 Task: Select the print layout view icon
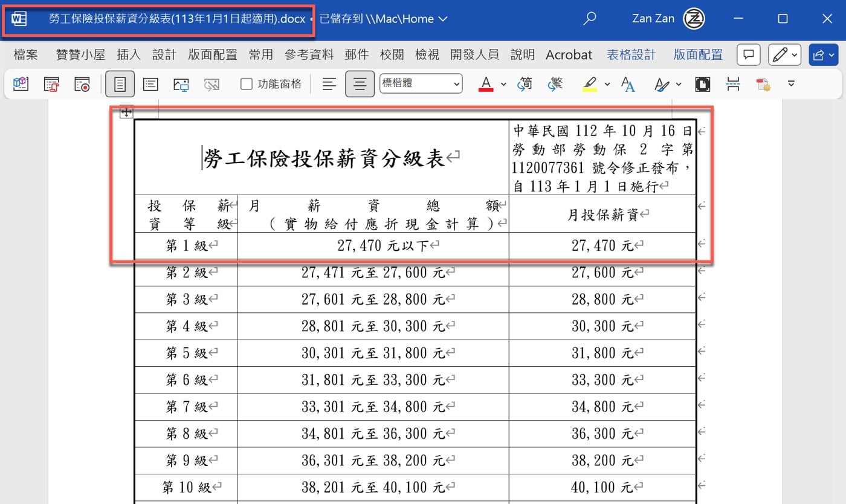[x=120, y=84]
